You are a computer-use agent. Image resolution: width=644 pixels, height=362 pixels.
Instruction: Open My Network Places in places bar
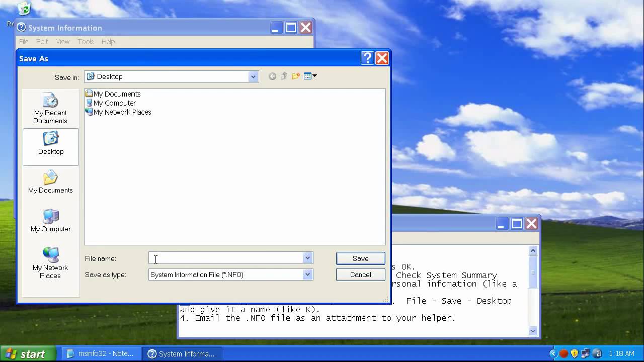tap(50, 263)
